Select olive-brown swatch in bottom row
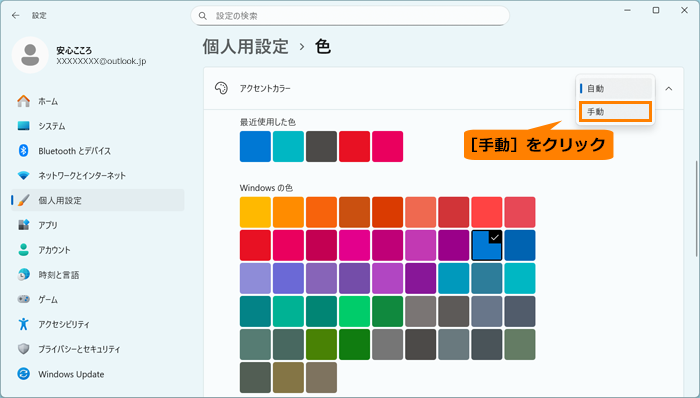Image resolution: width=700 pixels, height=398 pixels. click(x=288, y=377)
